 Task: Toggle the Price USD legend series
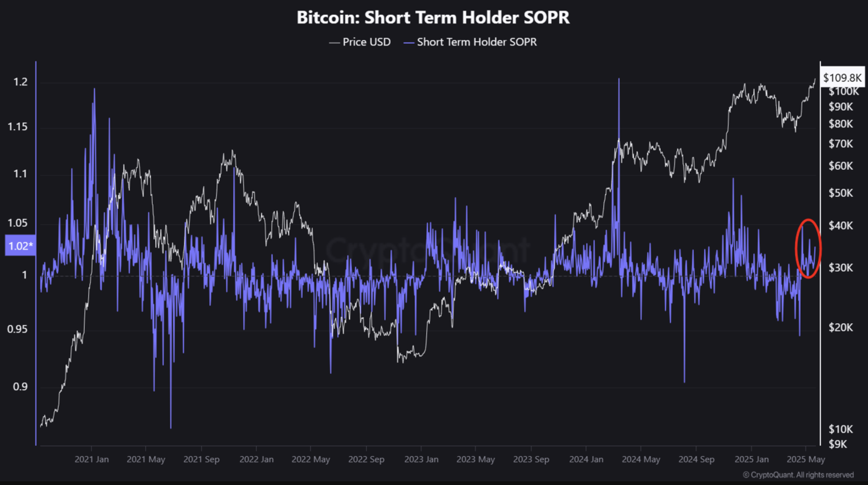click(x=366, y=42)
